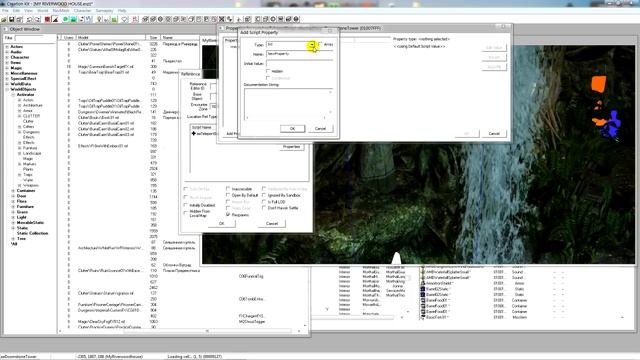The height and width of the screenshot is (360, 640).
Task: Toggle the Hidden From Local Map checkbox
Action: click(x=186, y=213)
